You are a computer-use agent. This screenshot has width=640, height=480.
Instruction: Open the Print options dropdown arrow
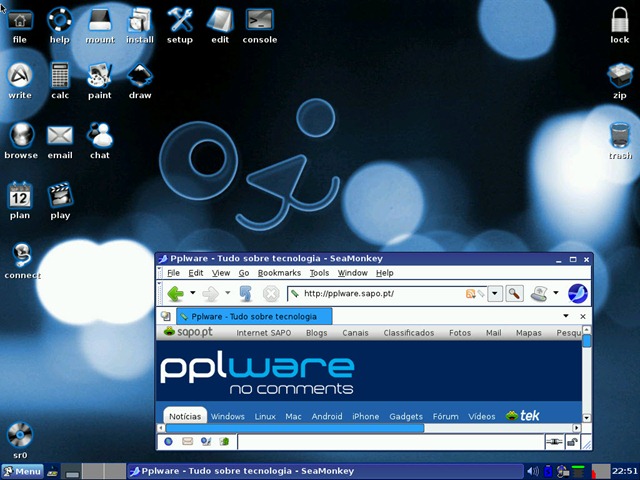(x=556, y=293)
